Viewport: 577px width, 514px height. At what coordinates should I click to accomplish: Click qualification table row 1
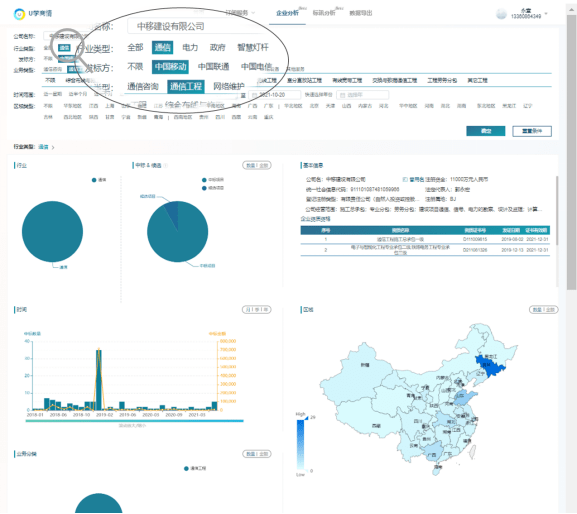(425, 239)
